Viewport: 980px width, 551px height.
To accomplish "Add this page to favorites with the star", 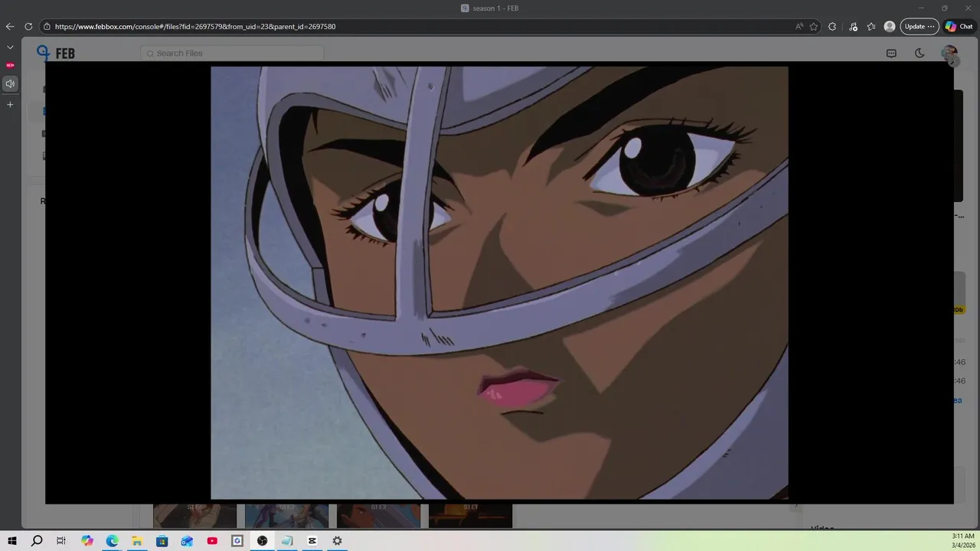I will tap(814, 26).
